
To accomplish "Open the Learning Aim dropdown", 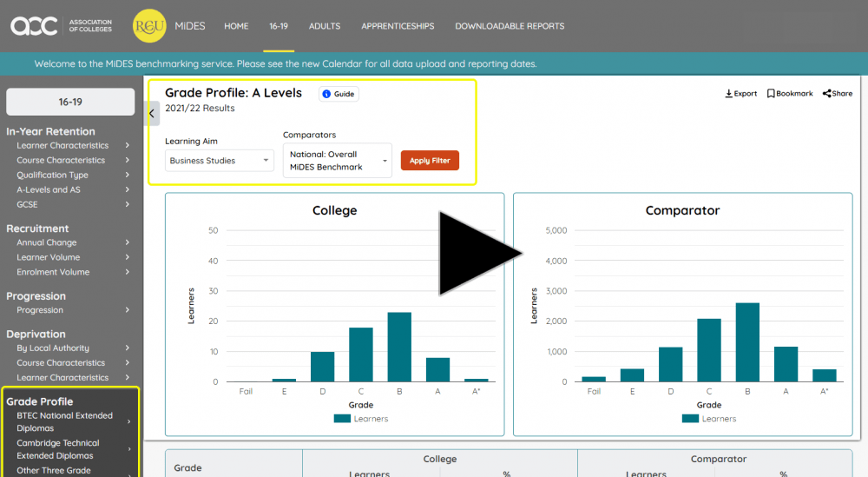I will [x=220, y=161].
